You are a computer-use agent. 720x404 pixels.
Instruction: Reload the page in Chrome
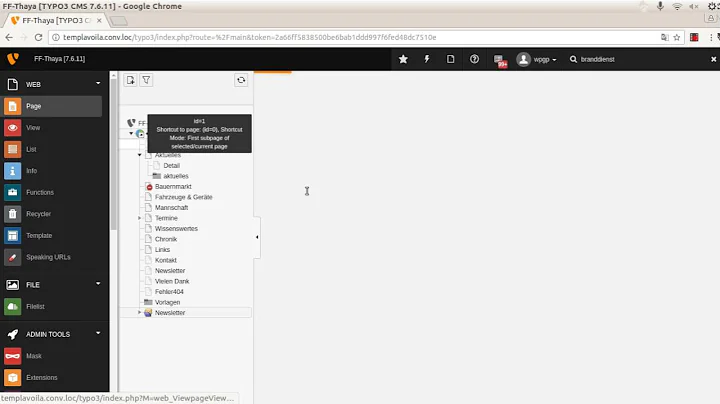tap(39, 37)
